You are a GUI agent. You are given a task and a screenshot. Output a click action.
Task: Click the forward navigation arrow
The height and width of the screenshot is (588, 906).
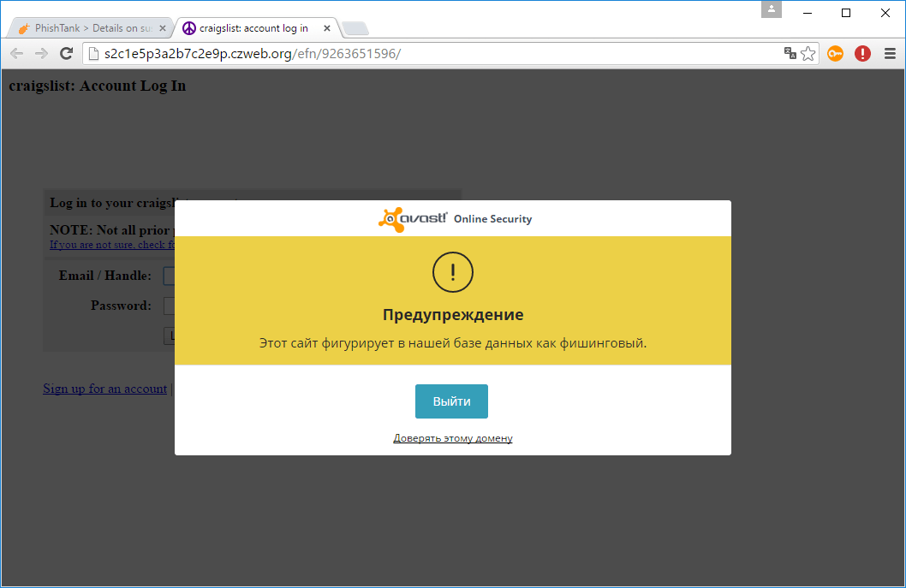41,52
